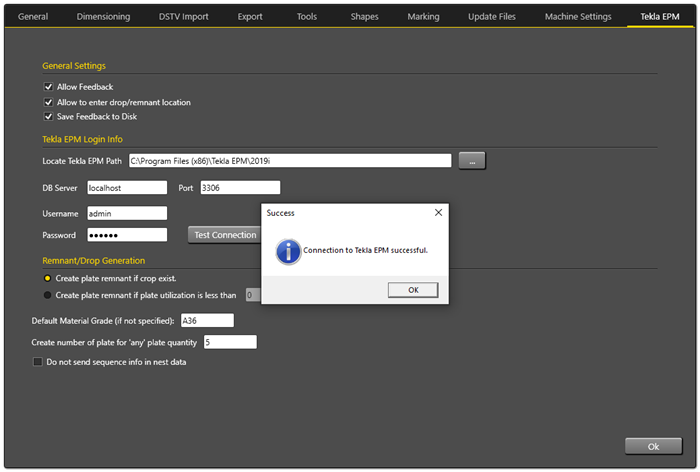Click the Locate Tekla EPM Path field
Image resolution: width=700 pixels, height=472 pixels.
(x=290, y=161)
